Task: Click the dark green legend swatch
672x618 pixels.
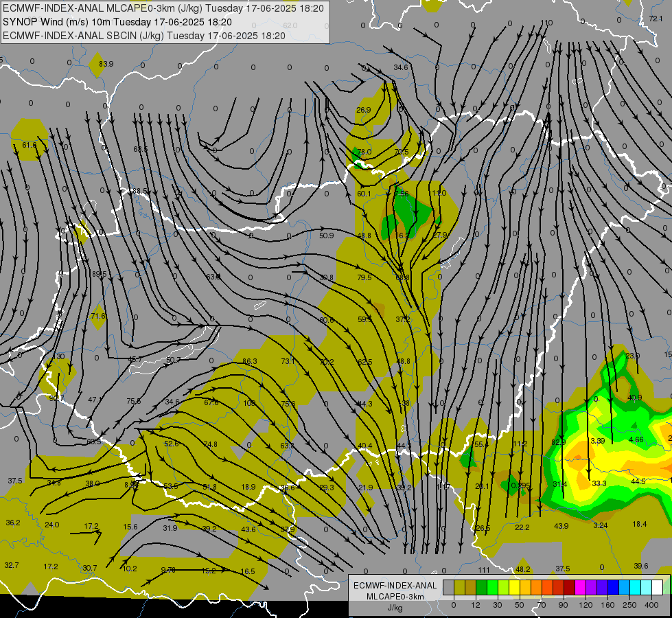Action: (x=481, y=587)
